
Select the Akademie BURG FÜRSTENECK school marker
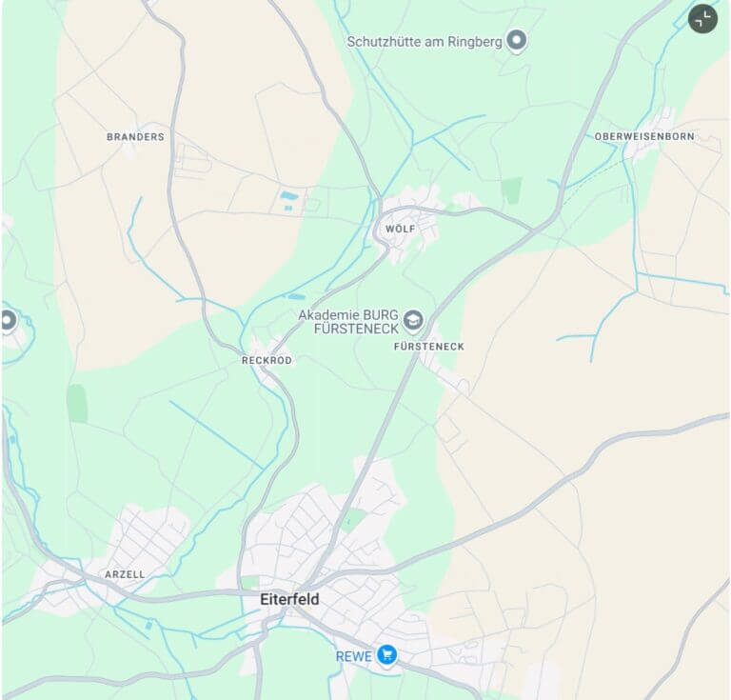(413, 321)
